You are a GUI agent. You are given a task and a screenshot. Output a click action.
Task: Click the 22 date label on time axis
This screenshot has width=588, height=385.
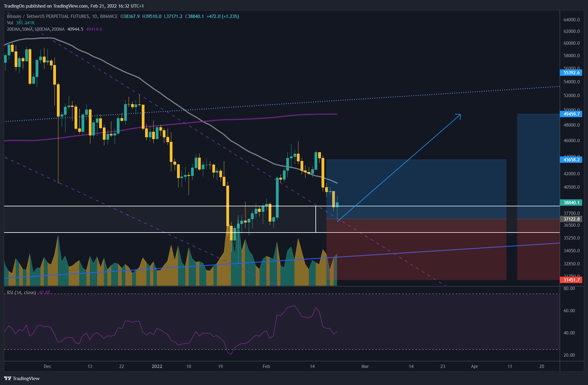122,366
